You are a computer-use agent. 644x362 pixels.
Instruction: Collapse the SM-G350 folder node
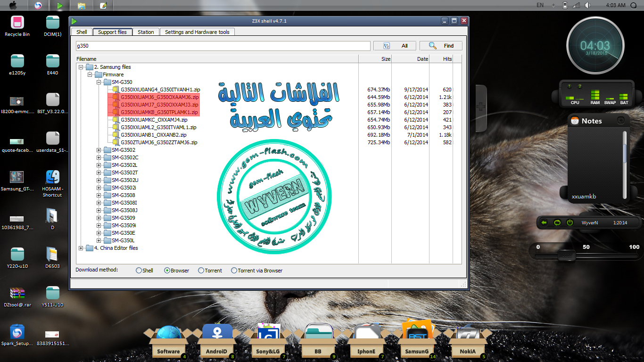[99, 82]
